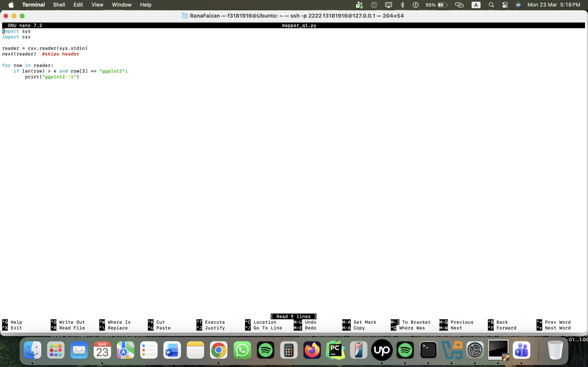Click the Microsoft Teams status icon in menu bar
Image resolution: width=588 pixels, height=367 pixels.
pos(359,5)
